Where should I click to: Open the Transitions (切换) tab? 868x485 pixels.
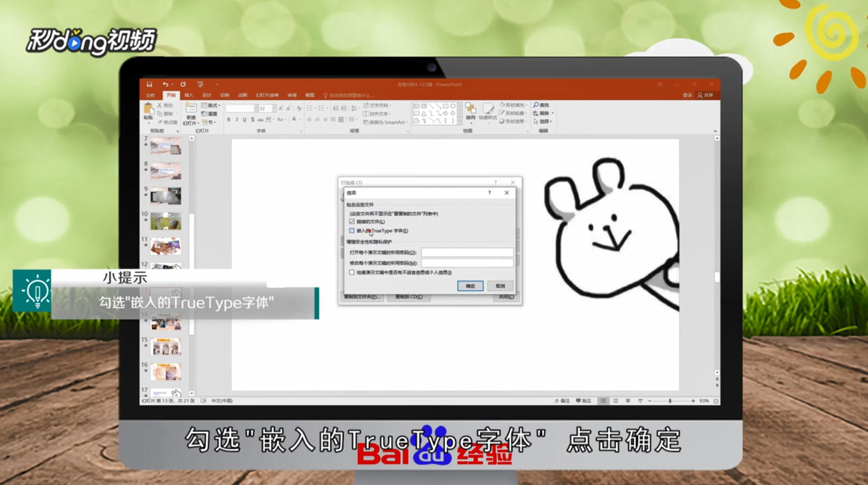(x=225, y=95)
